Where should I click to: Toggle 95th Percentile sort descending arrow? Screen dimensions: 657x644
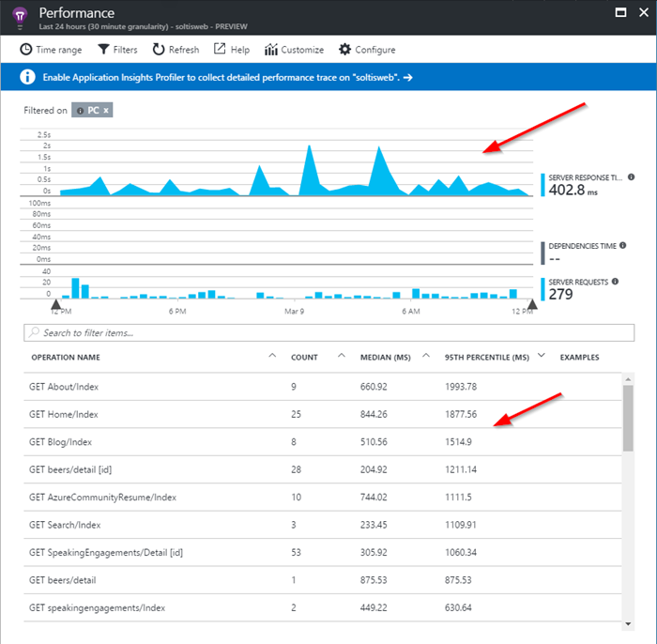pyautogui.click(x=542, y=356)
